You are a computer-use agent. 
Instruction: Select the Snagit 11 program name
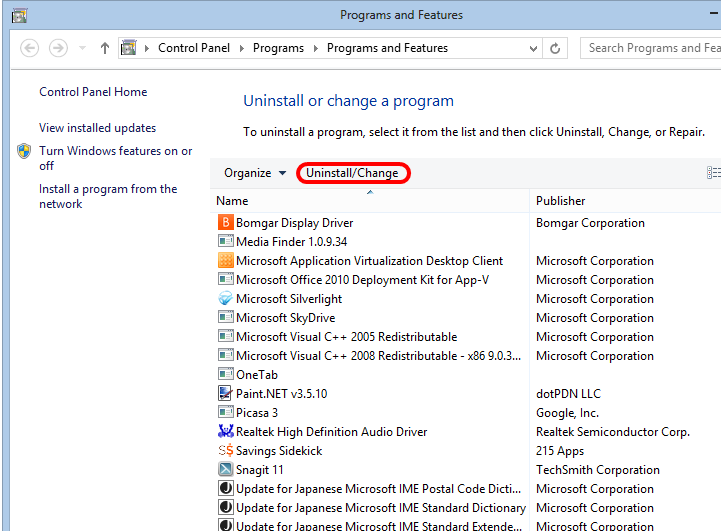259,469
